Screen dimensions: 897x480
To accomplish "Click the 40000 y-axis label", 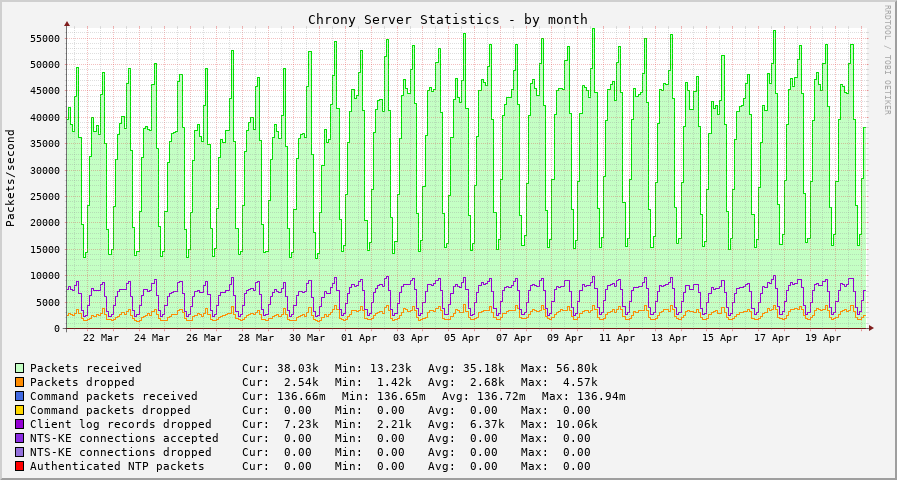I will (x=45, y=117).
